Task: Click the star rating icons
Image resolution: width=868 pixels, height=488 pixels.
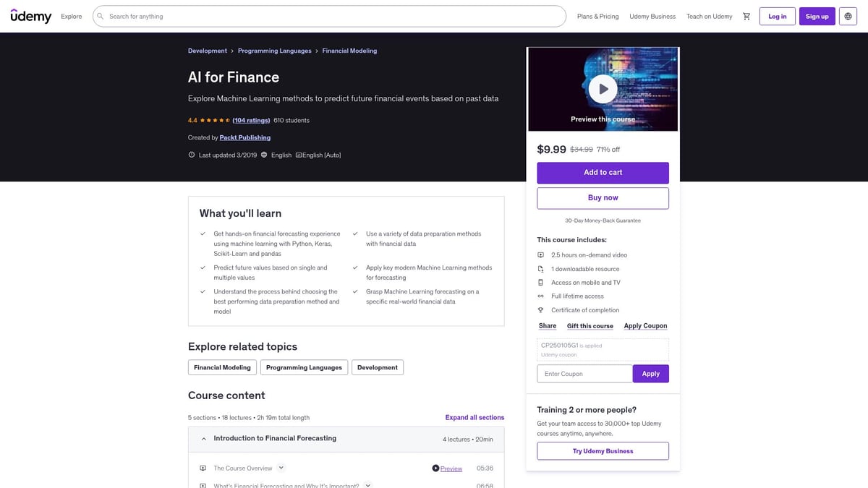Action: [215, 120]
